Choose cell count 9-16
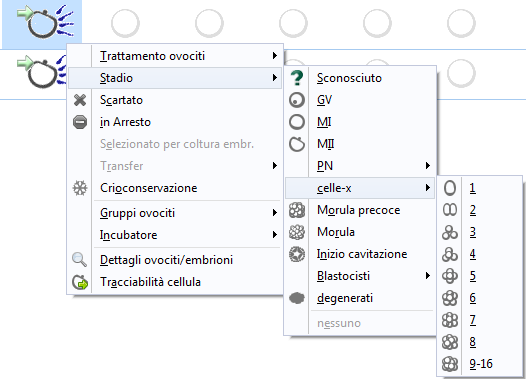 (481, 364)
